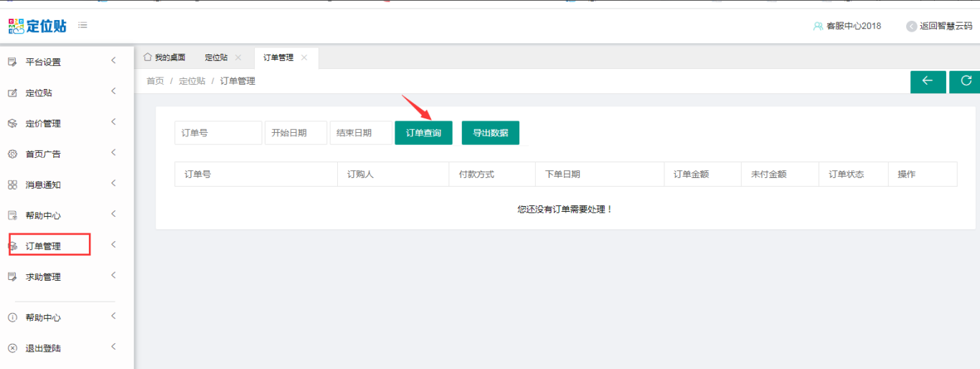The width and height of the screenshot is (980, 369).
Task: Click the 消息通知 grid icon
Action: 12,185
